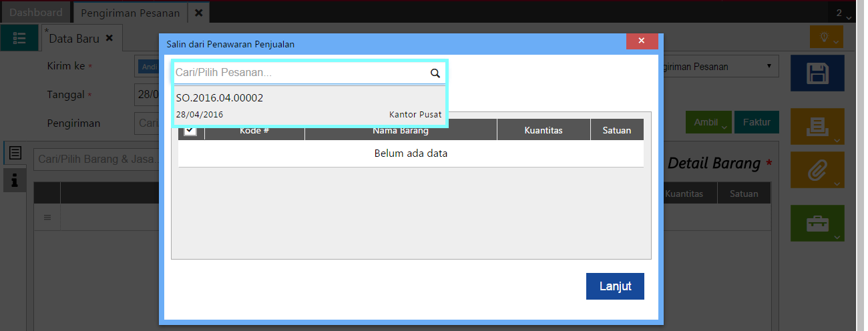868x331 pixels.
Task: Select the detail list side tab icon
Action: 14,153
